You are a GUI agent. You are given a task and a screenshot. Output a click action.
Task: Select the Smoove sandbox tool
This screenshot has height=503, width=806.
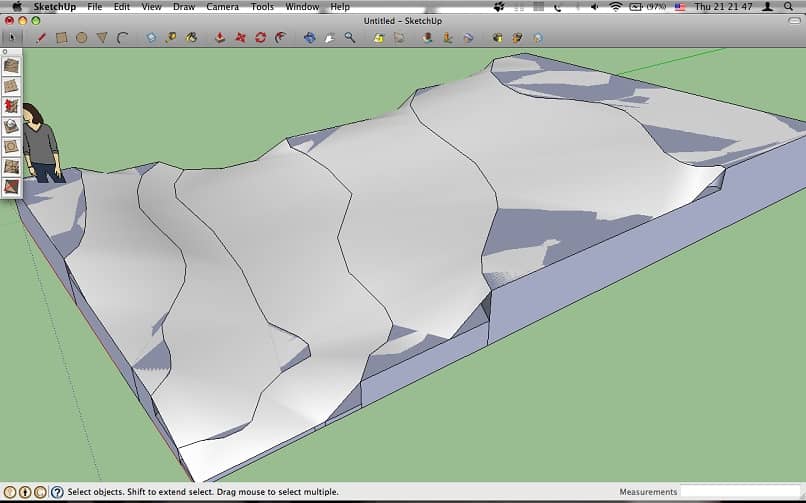pos(11,106)
